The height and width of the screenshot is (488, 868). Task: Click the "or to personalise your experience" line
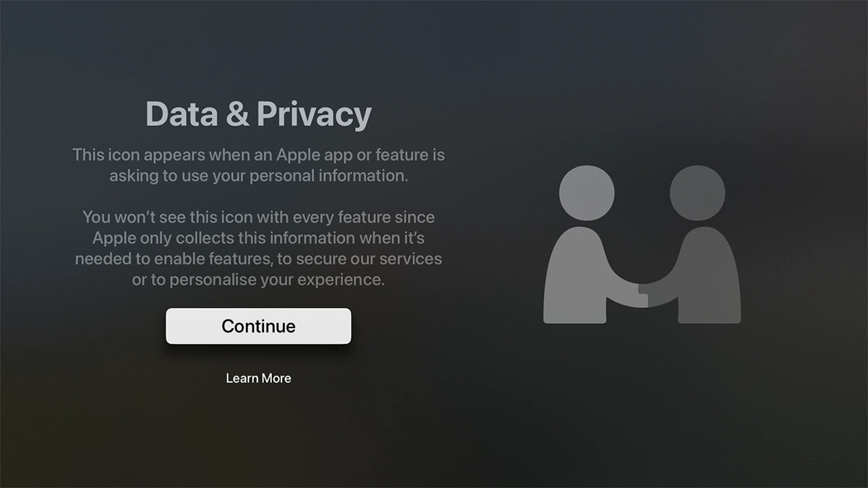[258, 280]
